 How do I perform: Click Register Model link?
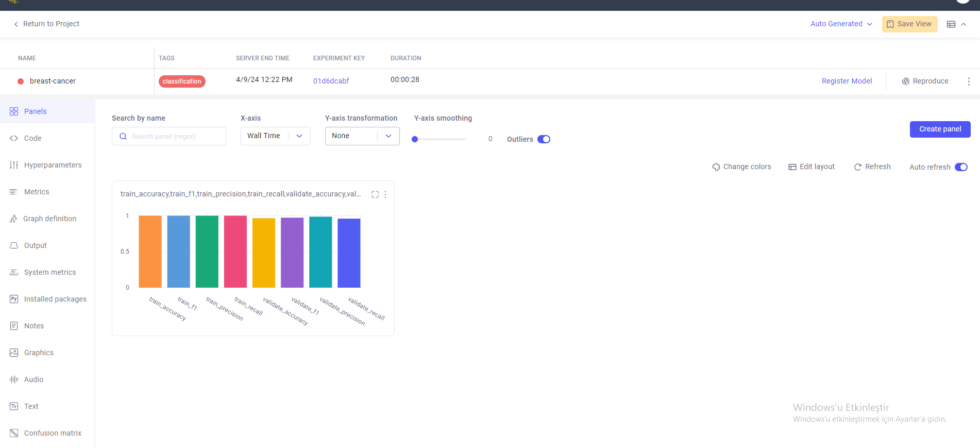(x=847, y=81)
